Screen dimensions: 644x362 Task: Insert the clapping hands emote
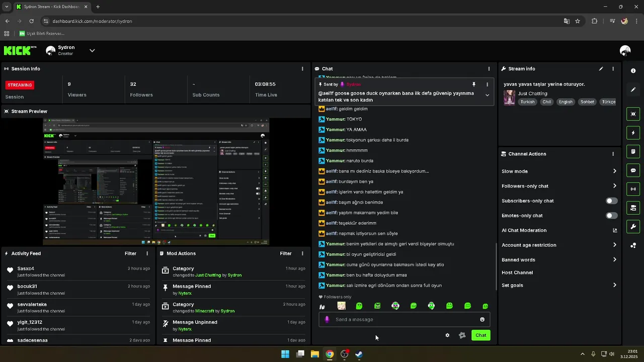(x=323, y=306)
